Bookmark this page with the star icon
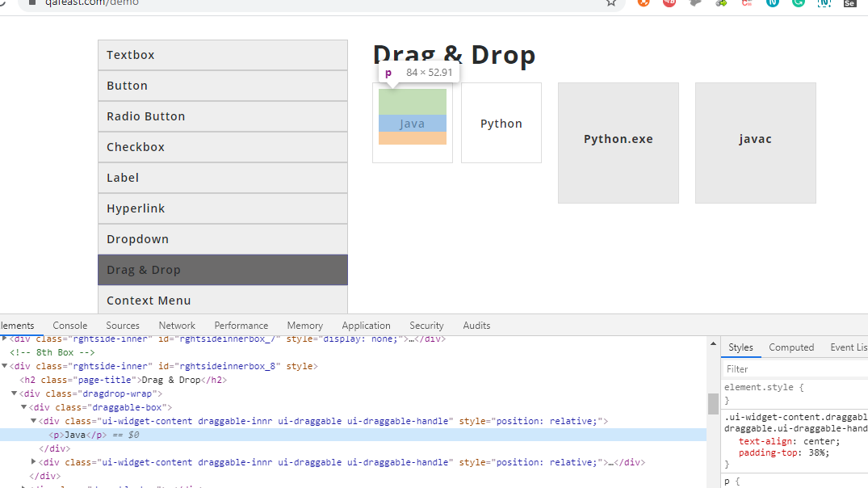 [610, 2]
